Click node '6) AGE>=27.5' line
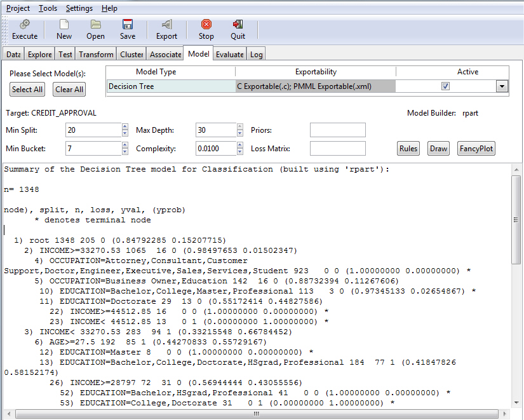The height and width of the screenshot is (420, 524). click(x=151, y=342)
